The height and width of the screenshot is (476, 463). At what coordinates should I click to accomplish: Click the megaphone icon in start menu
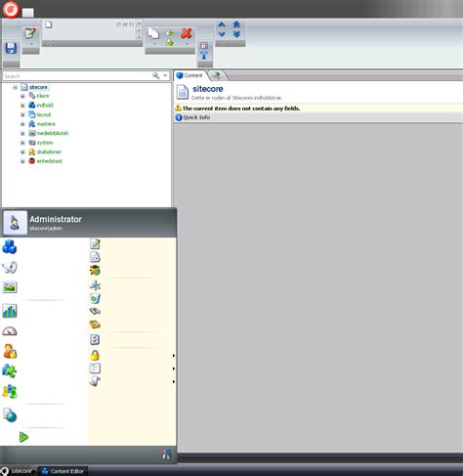click(x=10, y=268)
